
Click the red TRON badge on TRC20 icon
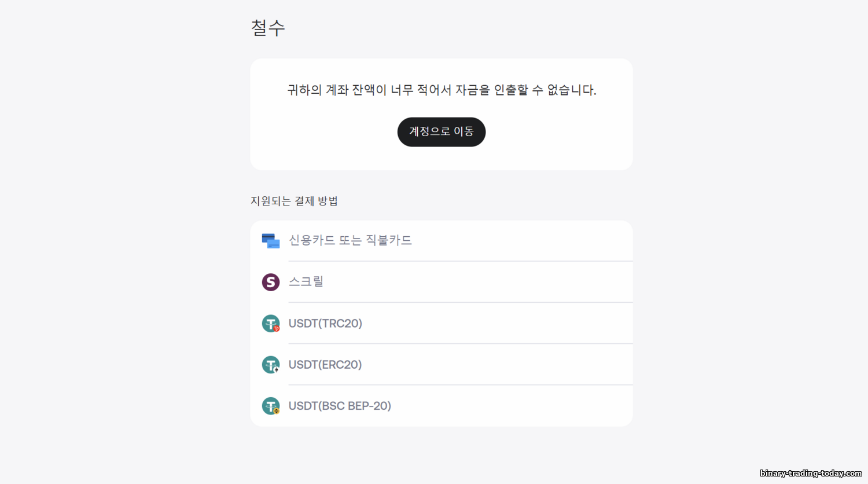pos(277,328)
